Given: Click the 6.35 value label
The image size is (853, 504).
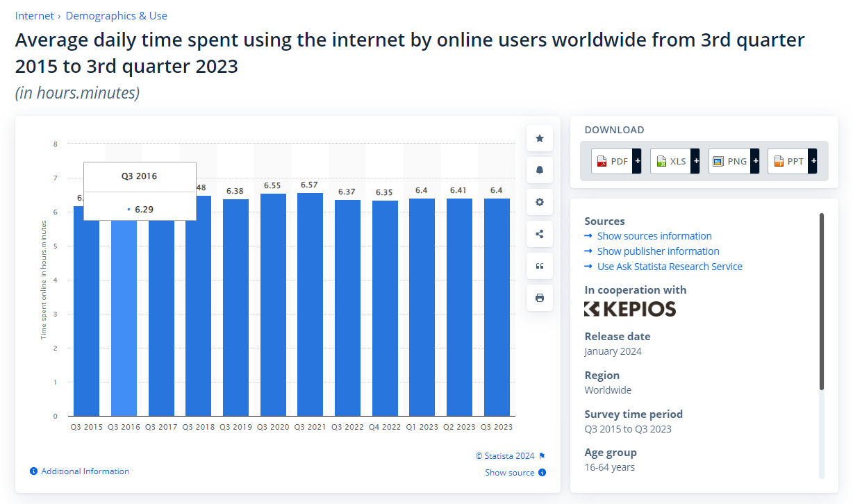Looking at the screenshot, I should pyautogui.click(x=385, y=192).
